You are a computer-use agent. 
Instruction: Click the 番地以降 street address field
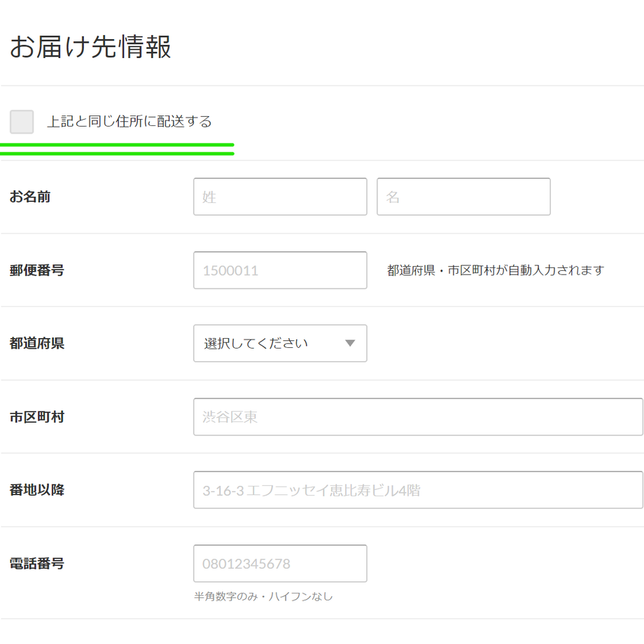point(418,490)
